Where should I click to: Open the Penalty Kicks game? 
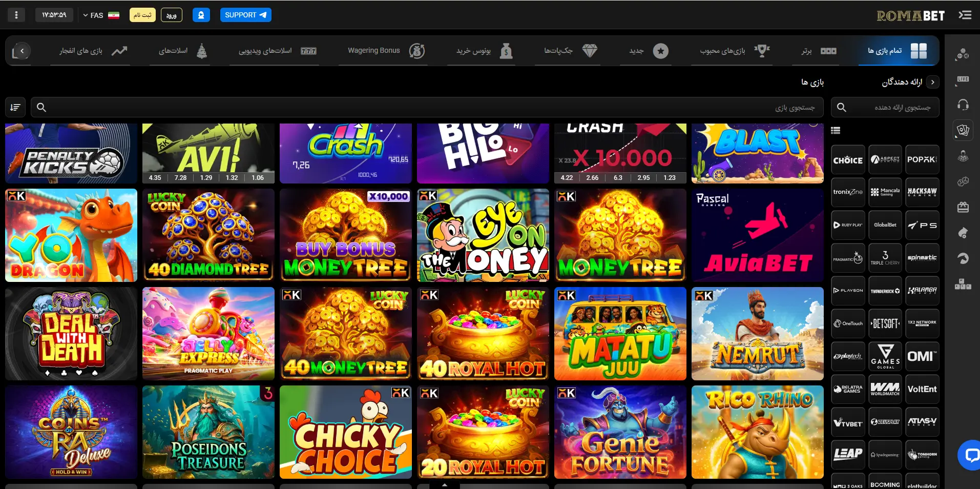(x=71, y=153)
